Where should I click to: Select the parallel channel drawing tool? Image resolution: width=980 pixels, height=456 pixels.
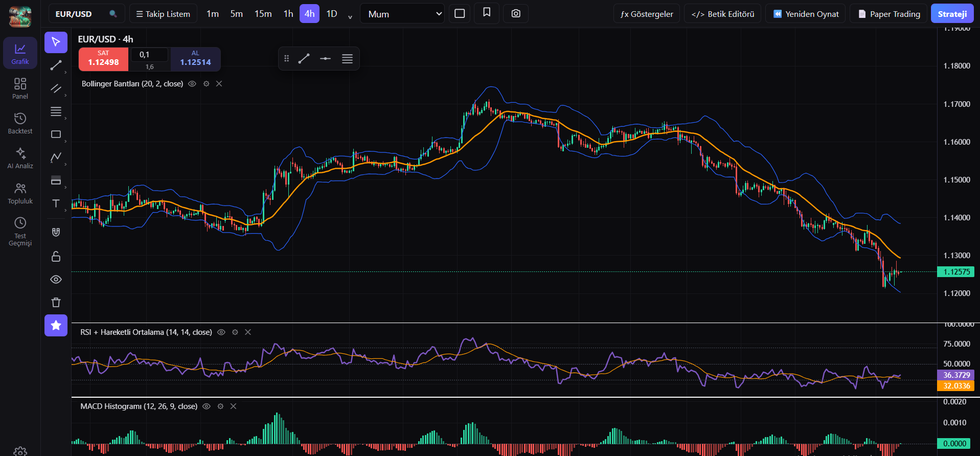point(56,88)
